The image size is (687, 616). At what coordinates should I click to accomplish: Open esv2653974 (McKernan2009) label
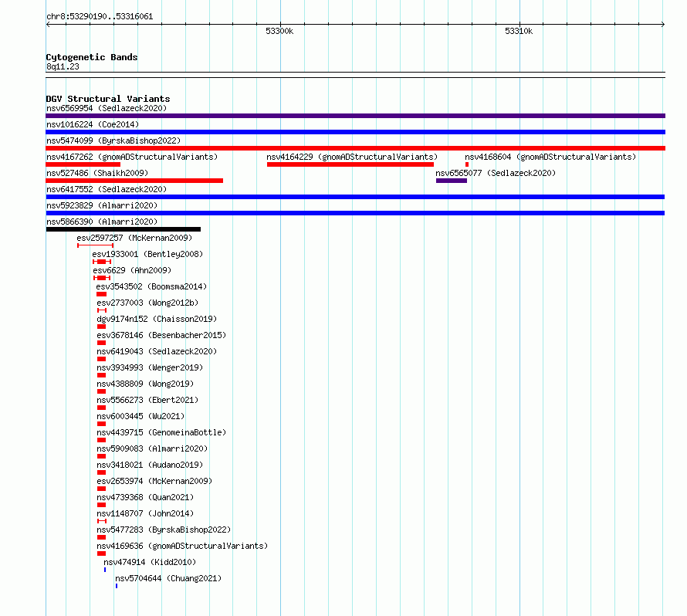tap(154, 481)
